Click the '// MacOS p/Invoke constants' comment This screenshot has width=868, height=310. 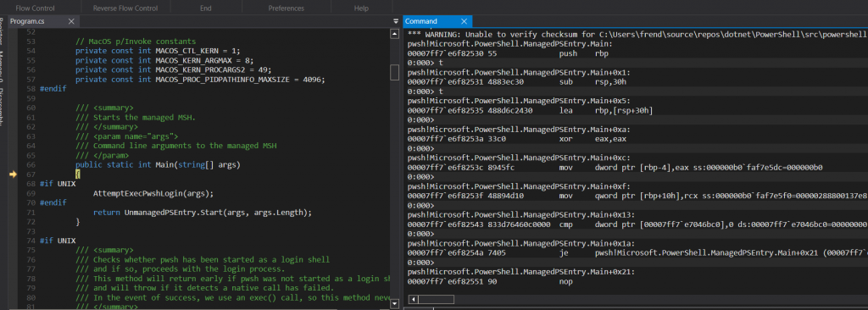point(136,42)
